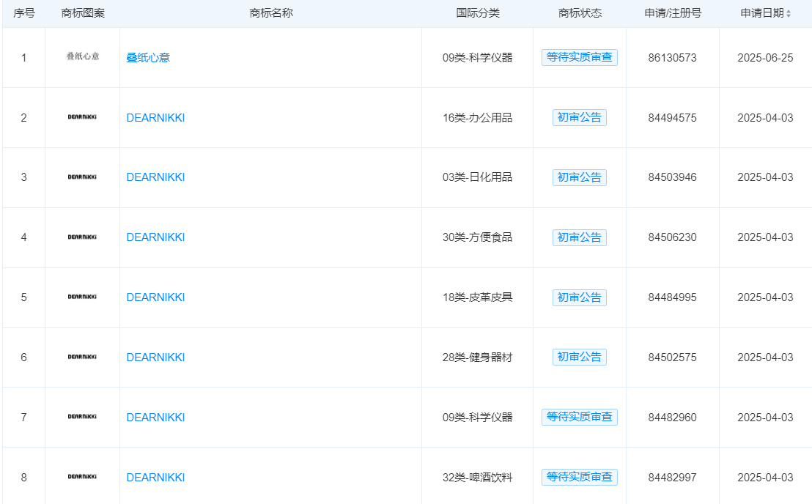812x504 pixels.
Task: Select registration number 84484995
Action: 672,297
